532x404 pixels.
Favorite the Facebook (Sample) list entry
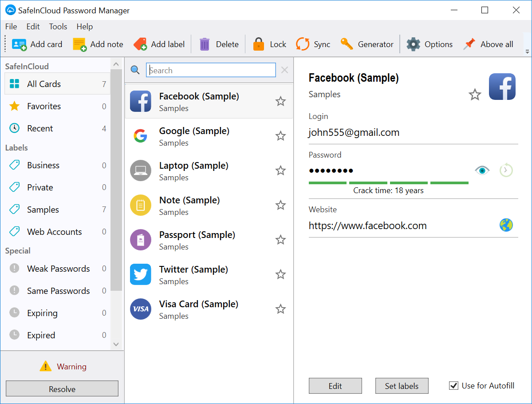(x=280, y=101)
